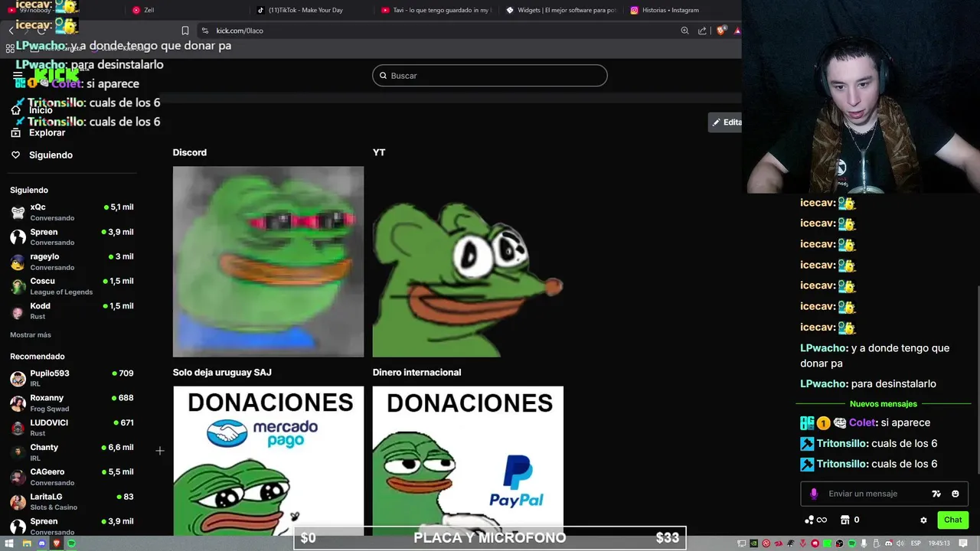Open LUDOVICI recommended channel
Viewport: 980px width, 551px height.
[x=72, y=427]
